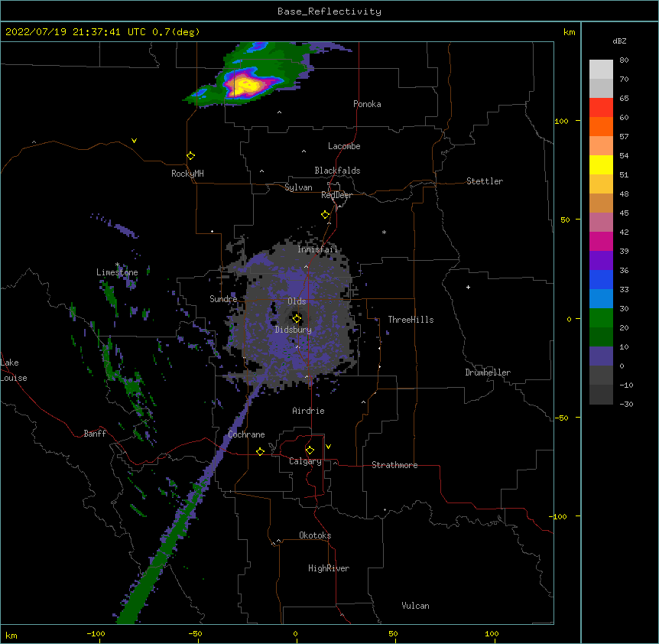Click the Stettler label

pos(485,181)
